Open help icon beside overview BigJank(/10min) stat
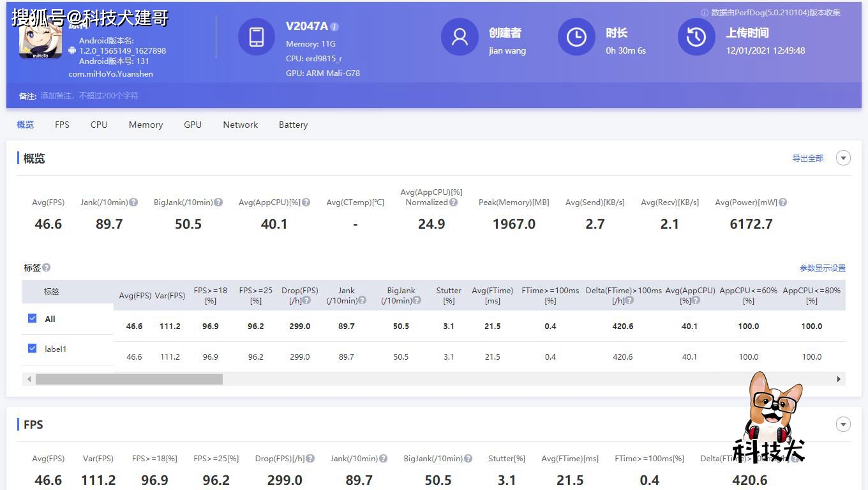Viewport: 868px width, 490px height. (x=218, y=203)
